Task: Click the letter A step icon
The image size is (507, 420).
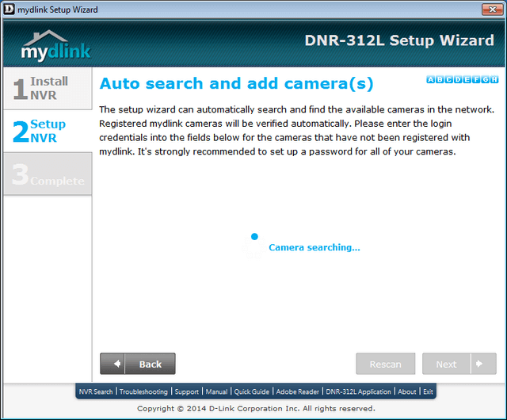Action: coord(431,79)
